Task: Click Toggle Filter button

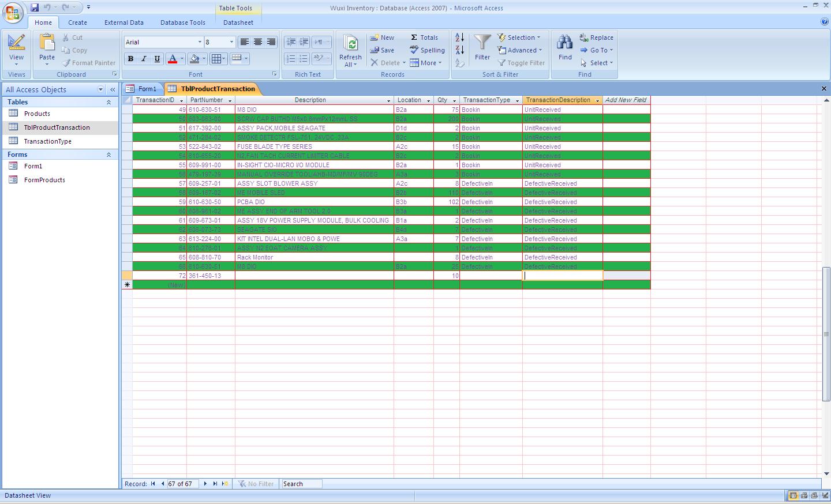Action: [x=521, y=63]
